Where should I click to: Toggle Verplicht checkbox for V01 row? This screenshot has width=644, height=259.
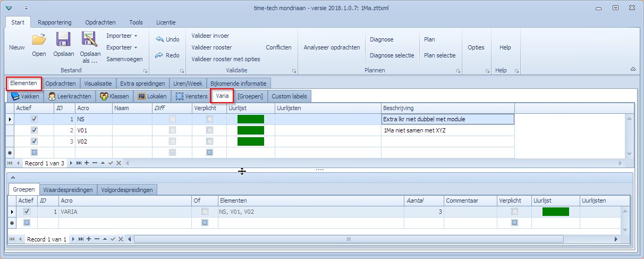pyautogui.click(x=209, y=130)
